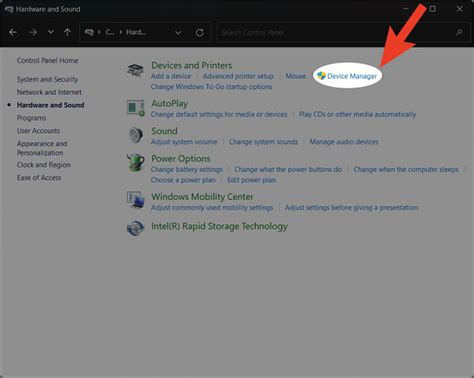Click the Sound speaker icon
474x378 pixels.
coord(136,135)
